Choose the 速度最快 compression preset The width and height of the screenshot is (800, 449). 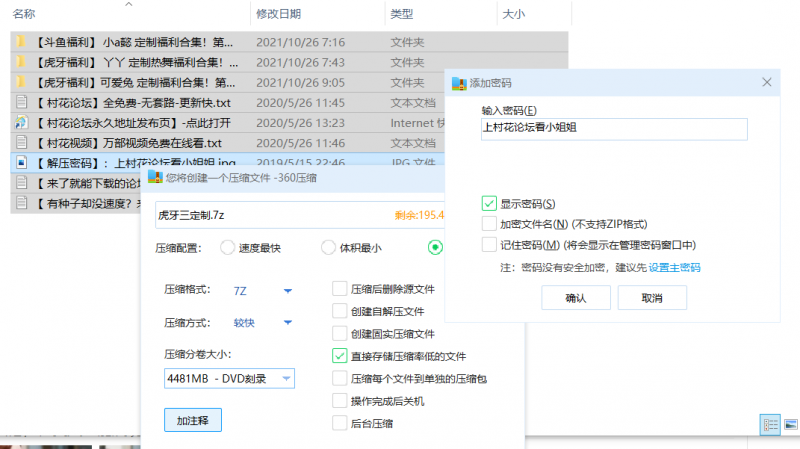pyautogui.click(x=227, y=248)
